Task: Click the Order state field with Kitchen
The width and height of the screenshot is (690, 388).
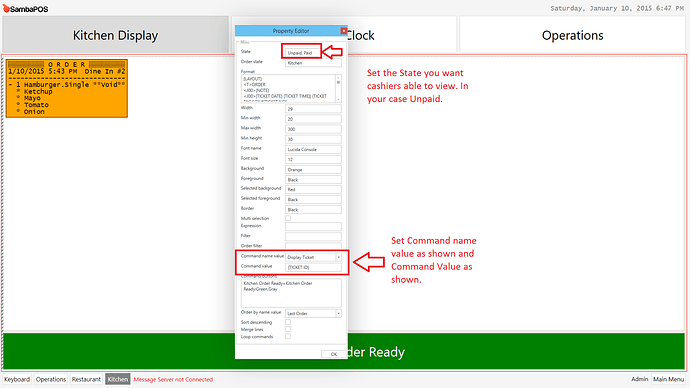Action: click(x=313, y=63)
